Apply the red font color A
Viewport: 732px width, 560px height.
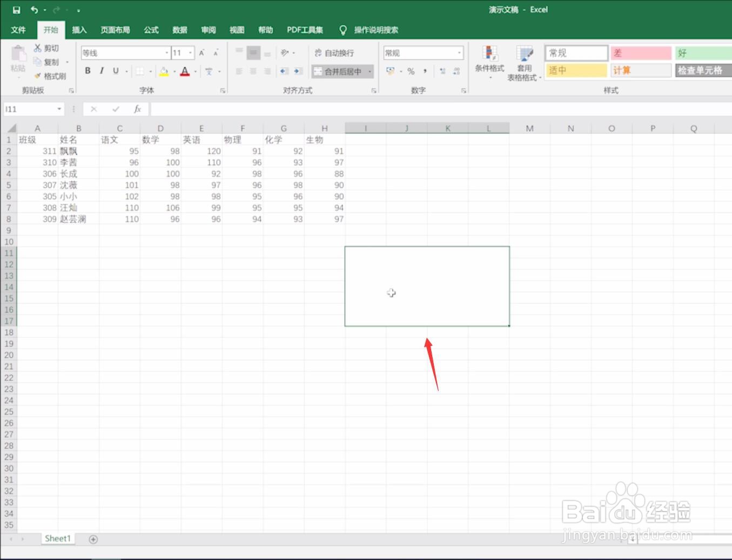[x=185, y=71]
